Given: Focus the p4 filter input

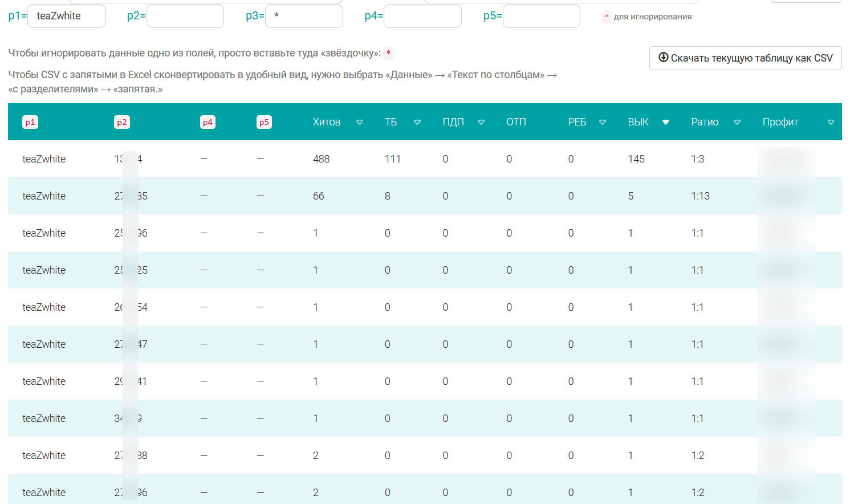Looking at the screenshot, I should (422, 16).
